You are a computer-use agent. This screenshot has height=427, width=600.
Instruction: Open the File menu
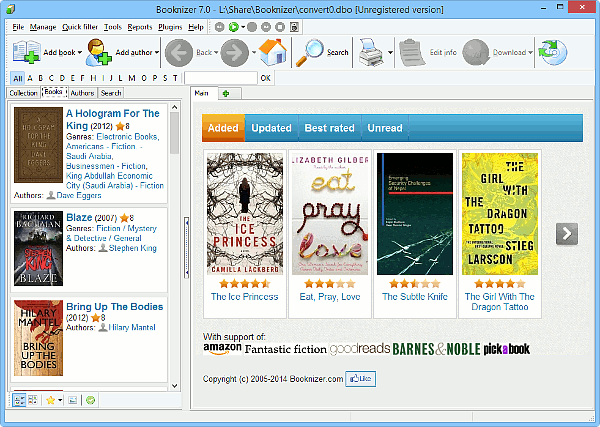tap(18, 27)
